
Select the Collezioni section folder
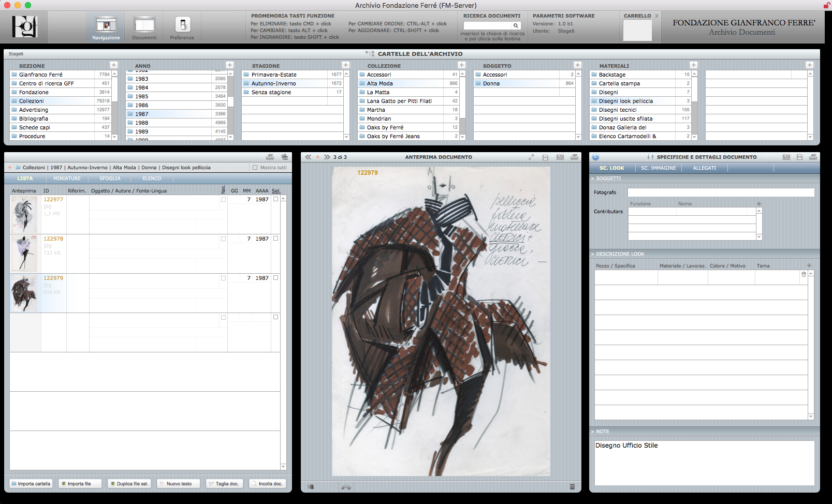(61, 101)
